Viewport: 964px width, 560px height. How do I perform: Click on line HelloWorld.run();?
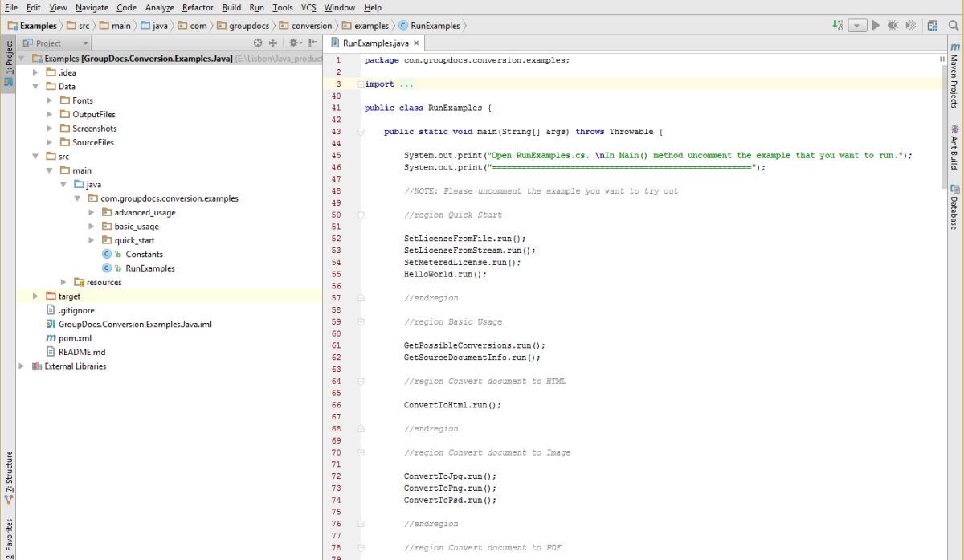click(445, 274)
